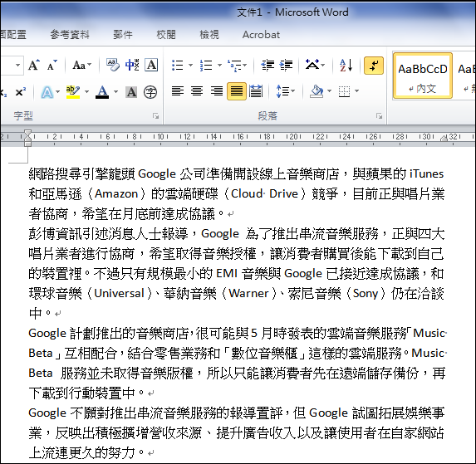Increase paragraph indent
The height and width of the screenshot is (464, 476).
(286, 66)
